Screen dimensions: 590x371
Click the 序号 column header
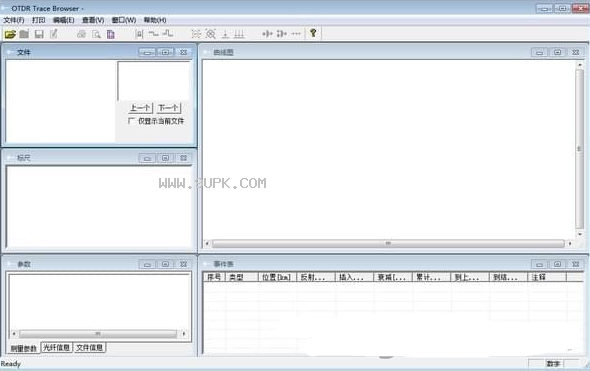pos(214,277)
